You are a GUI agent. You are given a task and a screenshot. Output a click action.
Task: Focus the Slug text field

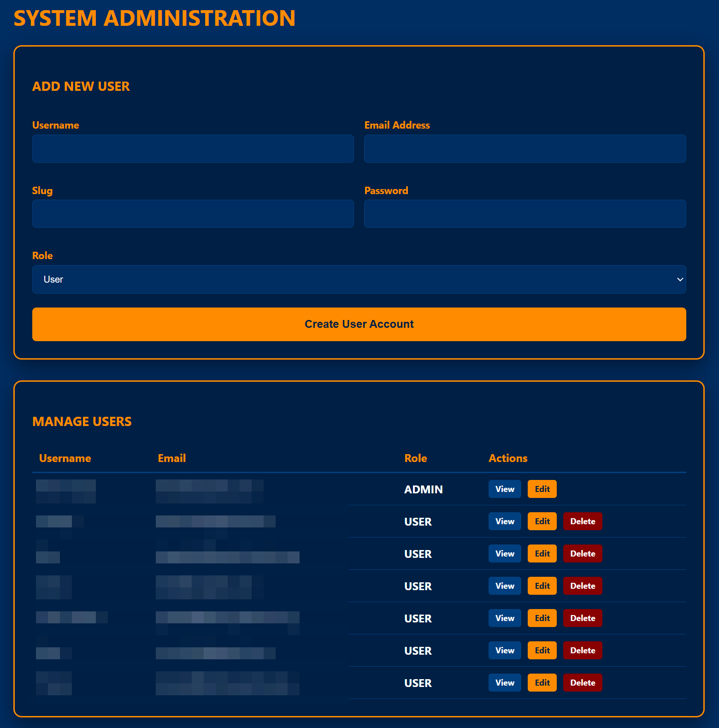pos(193,213)
